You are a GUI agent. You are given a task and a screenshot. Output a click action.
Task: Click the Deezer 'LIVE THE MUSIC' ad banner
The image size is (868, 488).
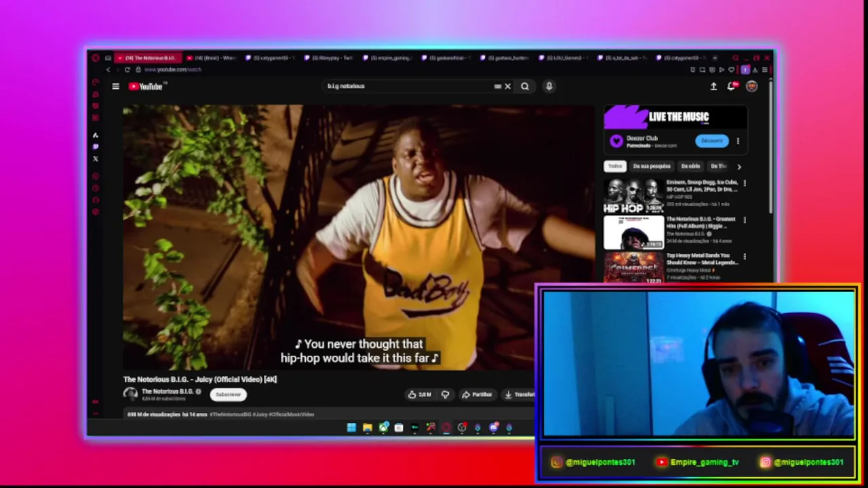point(675,117)
